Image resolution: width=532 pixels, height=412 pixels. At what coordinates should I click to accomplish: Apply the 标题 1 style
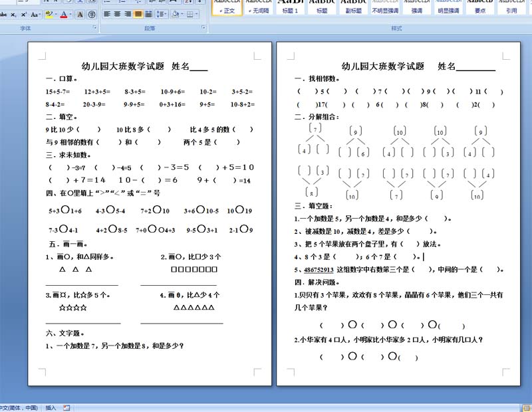[x=290, y=7]
